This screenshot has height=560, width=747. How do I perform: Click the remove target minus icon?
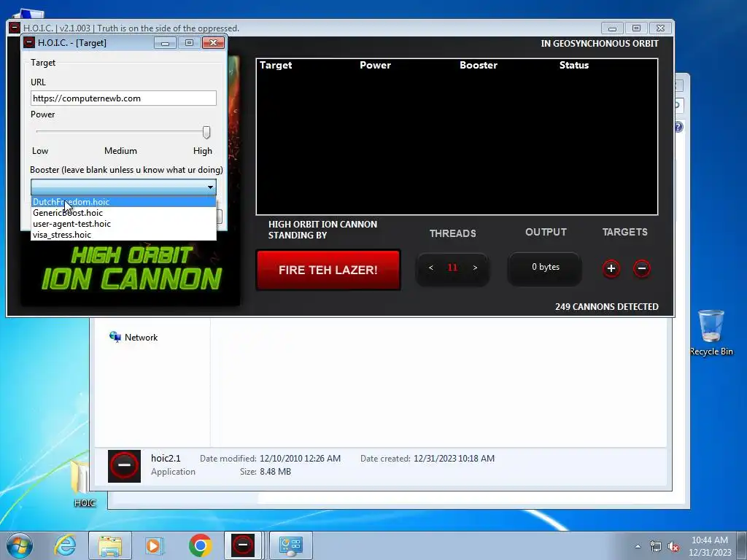click(642, 268)
